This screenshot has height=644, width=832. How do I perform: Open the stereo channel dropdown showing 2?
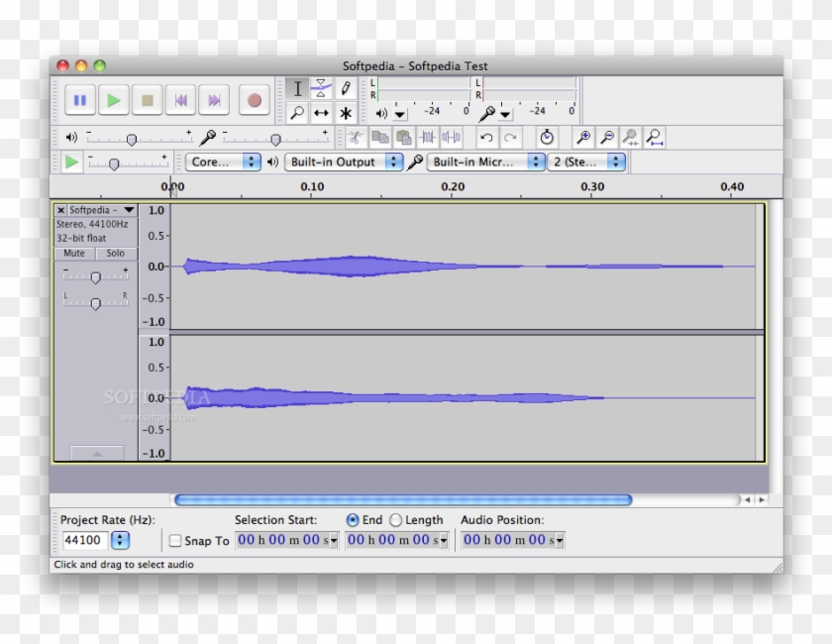point(586,161)
